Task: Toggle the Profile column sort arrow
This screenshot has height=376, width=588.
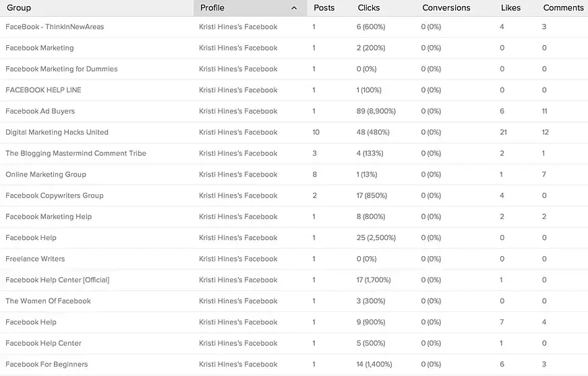Action: [x=294, y=8]
